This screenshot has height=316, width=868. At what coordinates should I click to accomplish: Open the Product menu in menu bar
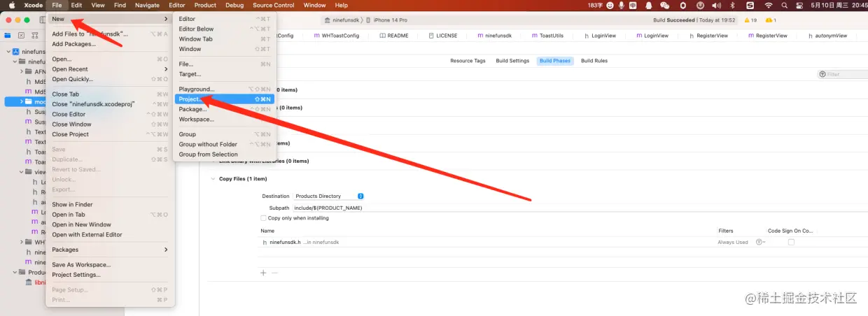(x=205, y=5)
